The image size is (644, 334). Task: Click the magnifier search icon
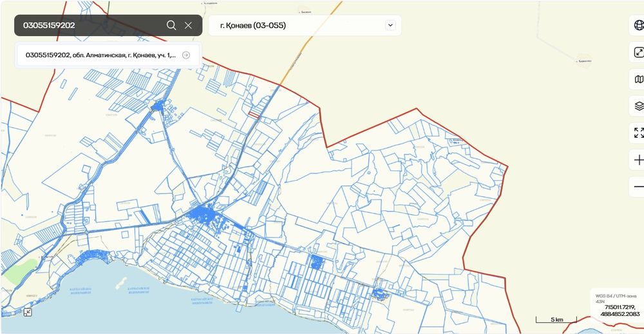(x=171, y=26)
